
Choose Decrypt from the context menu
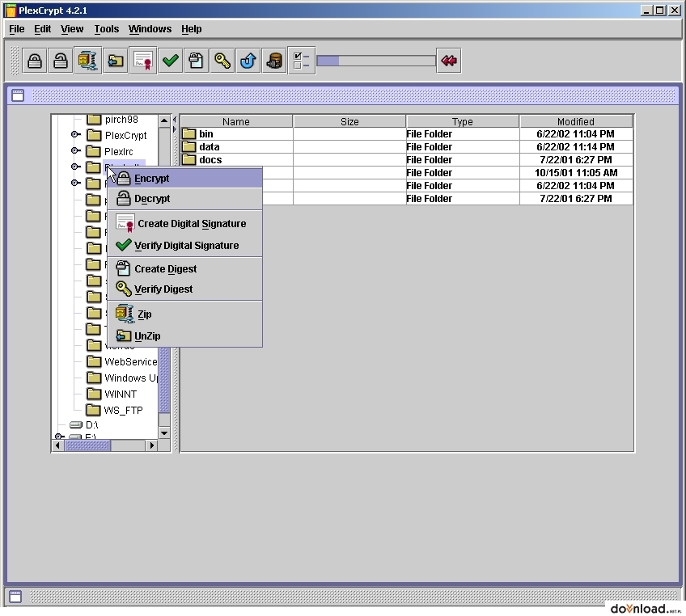(185, 199)
